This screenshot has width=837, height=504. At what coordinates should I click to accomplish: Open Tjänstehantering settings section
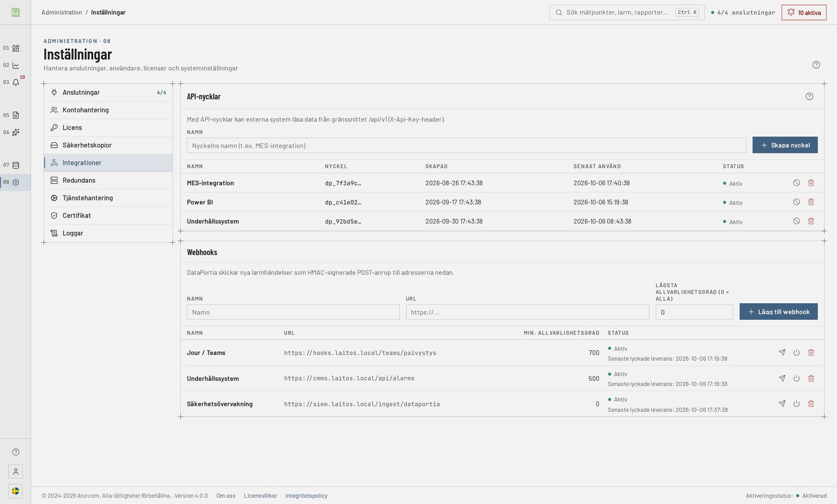[x=108, y=198]
